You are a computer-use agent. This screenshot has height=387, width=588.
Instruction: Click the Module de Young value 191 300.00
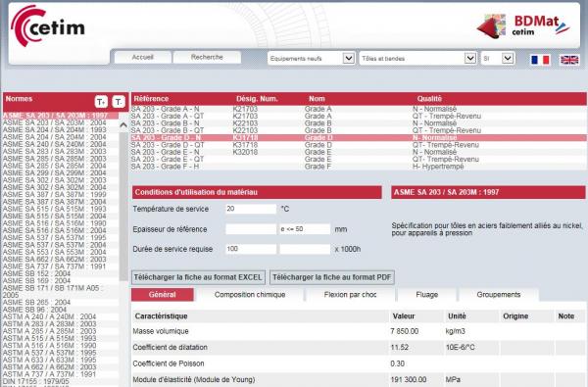click(x=409, y=379)
